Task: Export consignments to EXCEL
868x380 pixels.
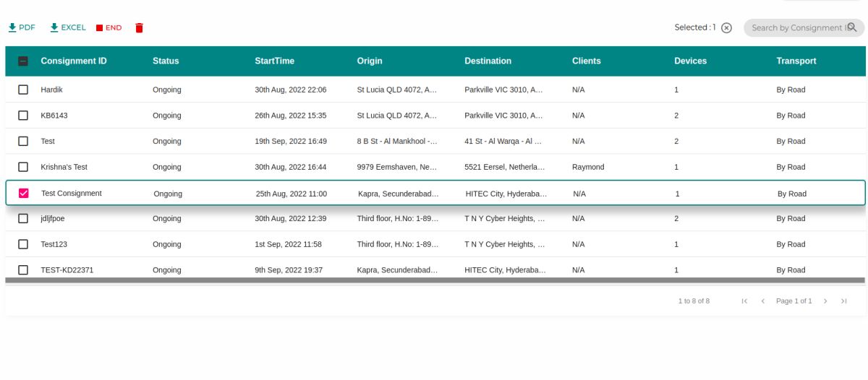Action: 68,27
